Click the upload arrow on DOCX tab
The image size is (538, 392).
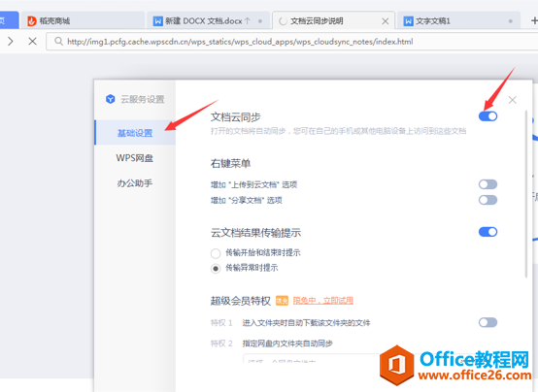point(248,21)
